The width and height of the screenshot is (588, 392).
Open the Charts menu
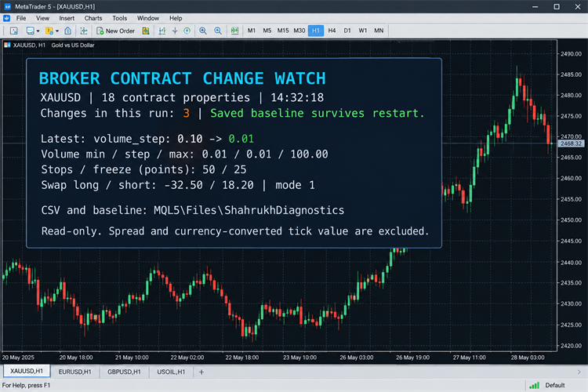(x=93, y=18)
